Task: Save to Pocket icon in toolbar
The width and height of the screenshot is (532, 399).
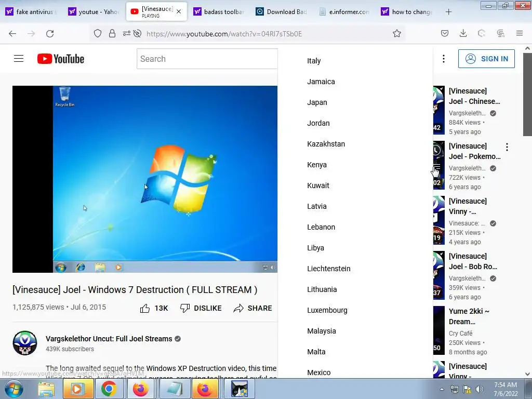Action: point(445,33)
